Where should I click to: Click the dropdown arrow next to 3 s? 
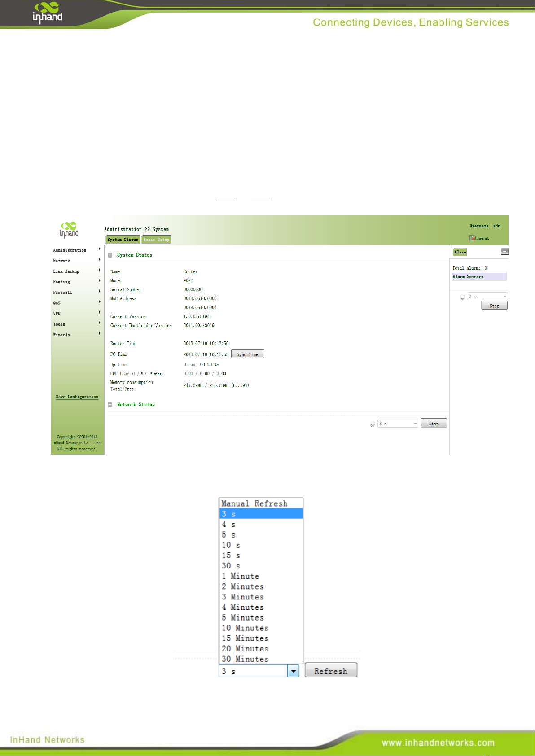(293, 671)
